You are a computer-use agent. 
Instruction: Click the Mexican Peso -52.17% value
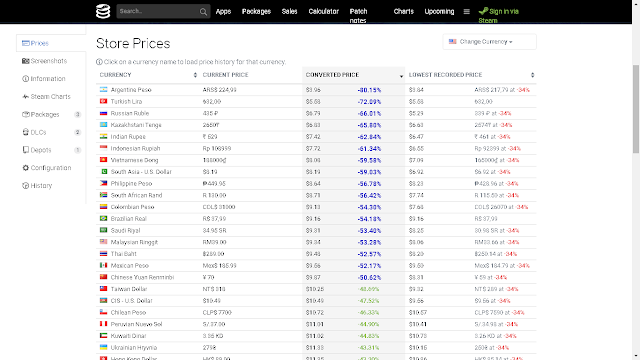[x=369, y=266]
